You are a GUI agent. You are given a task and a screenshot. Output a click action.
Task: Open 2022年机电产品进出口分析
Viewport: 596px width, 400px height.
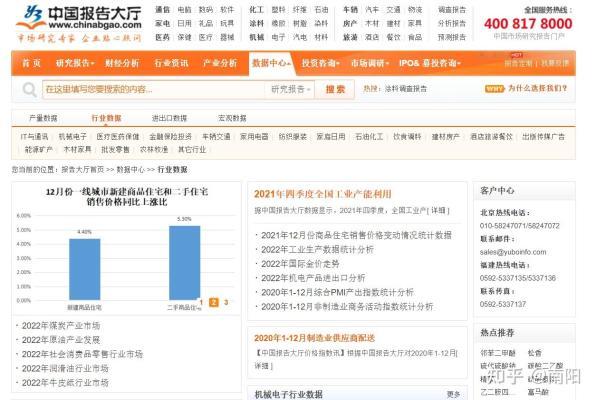coord(313,278)
